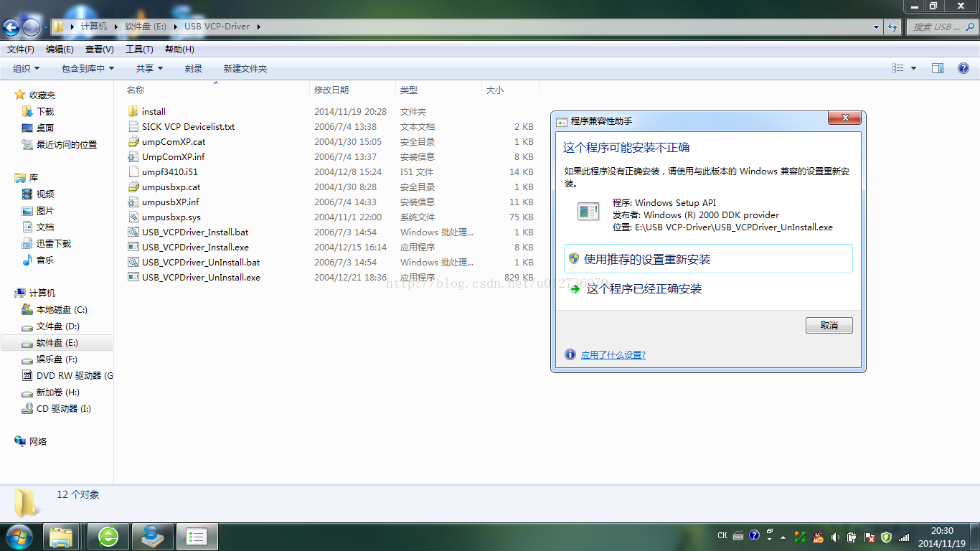Screen dimensions: 980x551
Task: Open the 编辑(E) menu
Action: [x=60, y=50]
